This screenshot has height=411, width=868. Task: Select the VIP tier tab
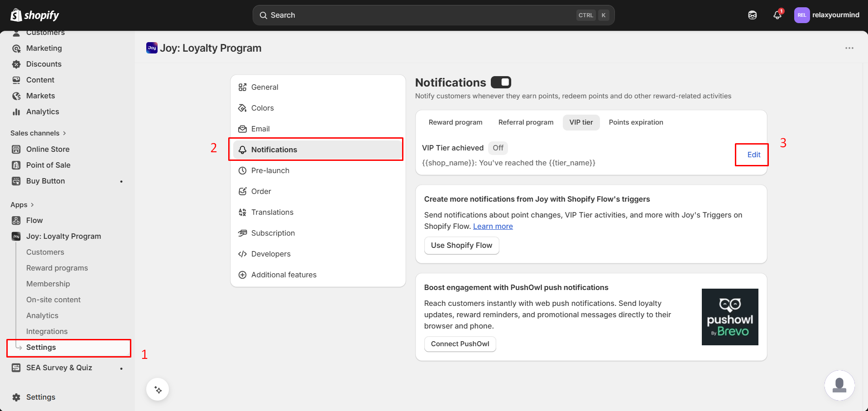pyautogui.click(x=581, y=122)
